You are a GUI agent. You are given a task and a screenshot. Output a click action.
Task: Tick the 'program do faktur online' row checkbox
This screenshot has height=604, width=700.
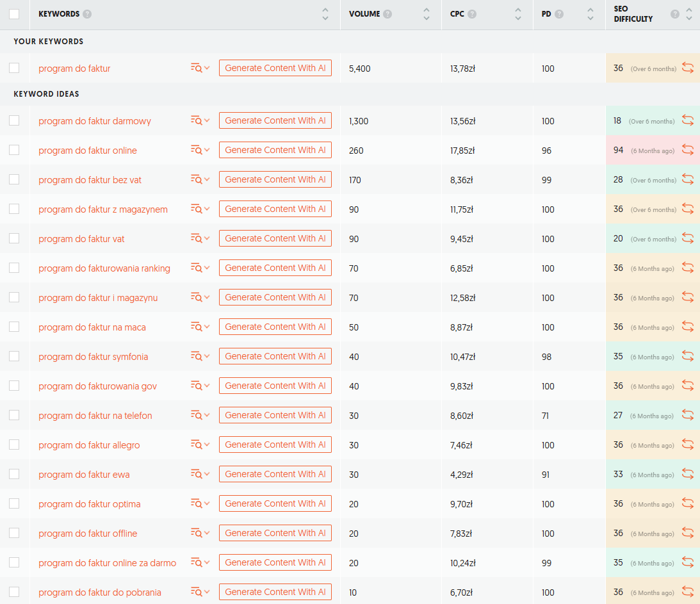click(14, 150)
